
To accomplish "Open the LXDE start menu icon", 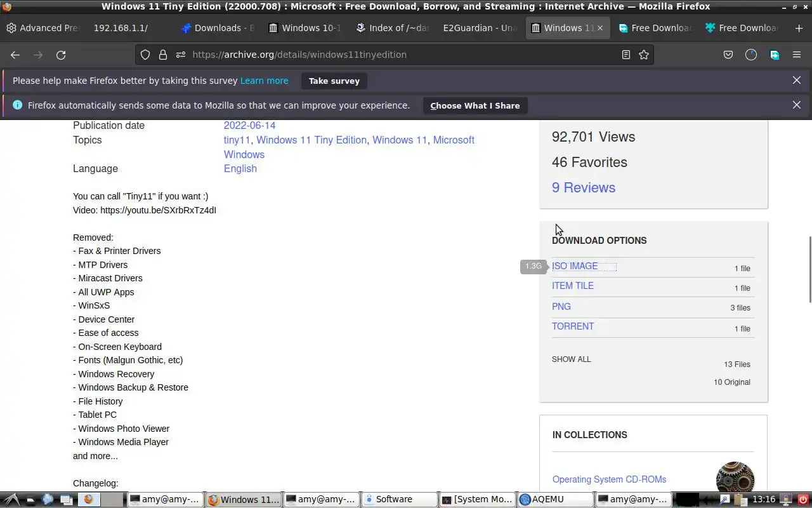I will [11, 499].
